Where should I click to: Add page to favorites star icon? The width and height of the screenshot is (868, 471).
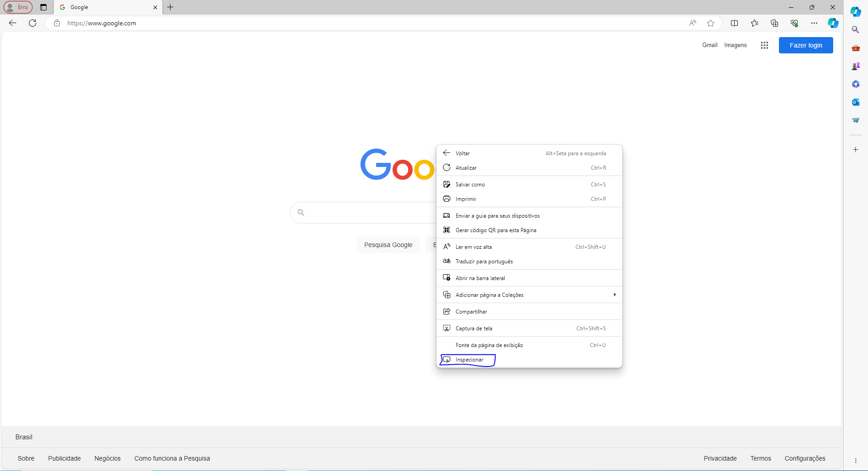click(x=711, y=23)
